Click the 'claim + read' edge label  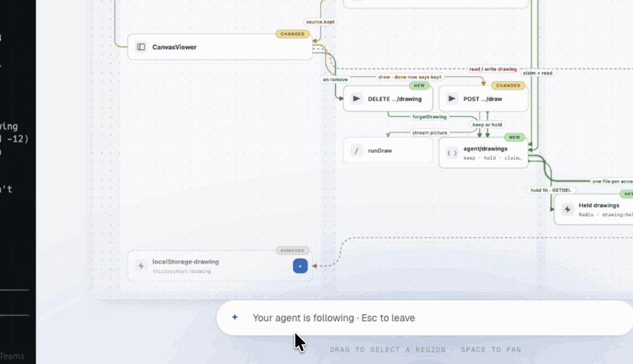tap(537, 73)
